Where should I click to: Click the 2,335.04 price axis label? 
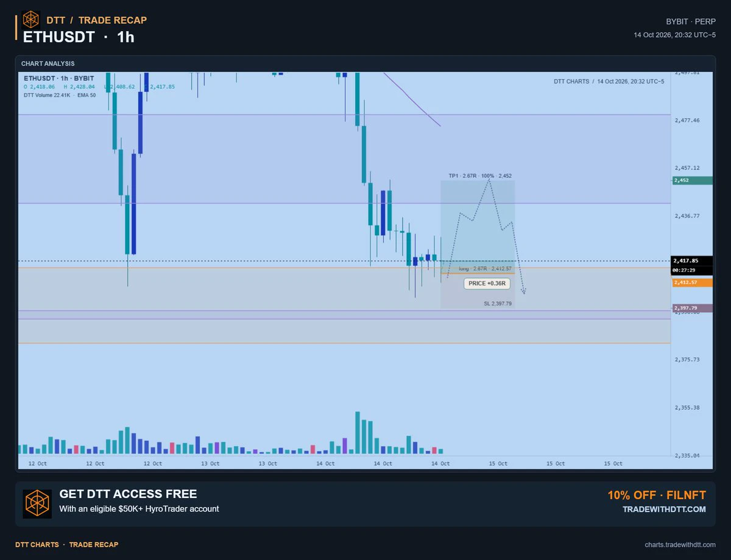[687, 455]
